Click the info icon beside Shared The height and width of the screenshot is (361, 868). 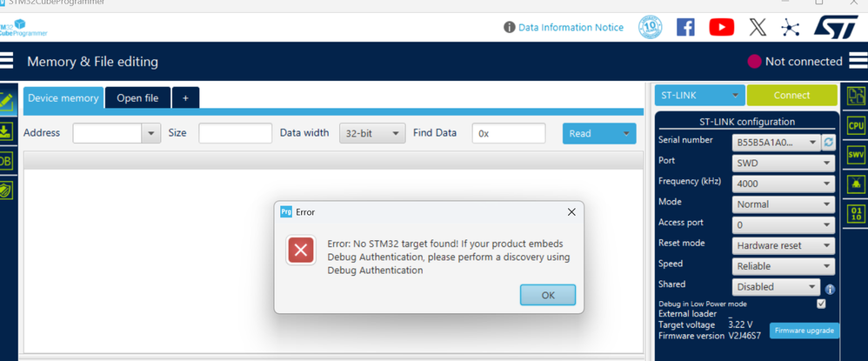point(829,290)
